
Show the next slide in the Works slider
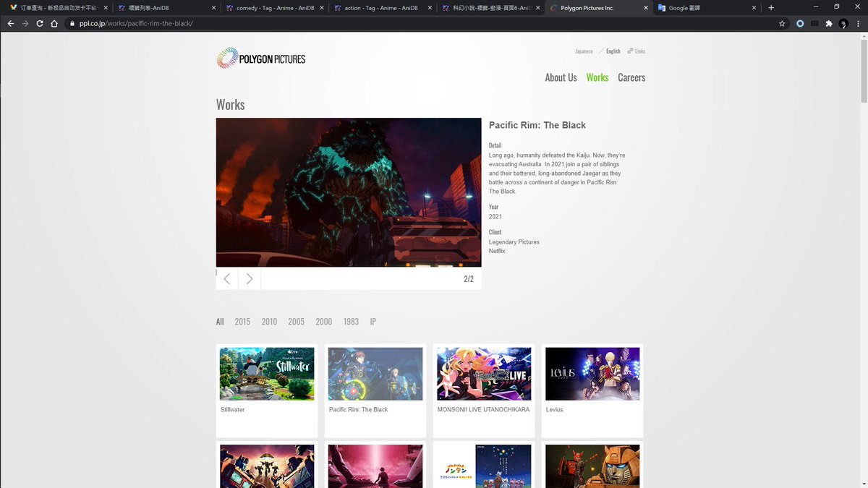pyautogui.click(x=250, y=279)
